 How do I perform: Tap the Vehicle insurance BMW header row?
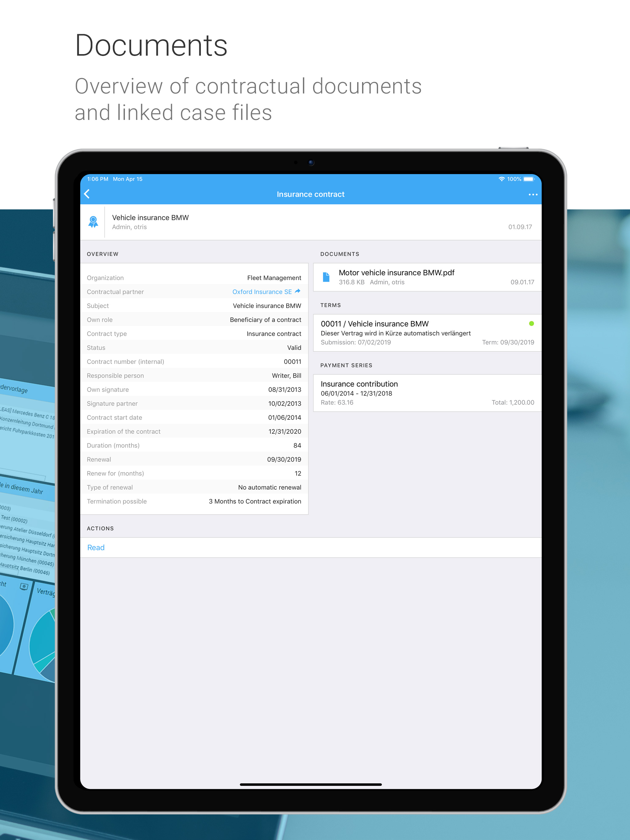coord(311,222)
